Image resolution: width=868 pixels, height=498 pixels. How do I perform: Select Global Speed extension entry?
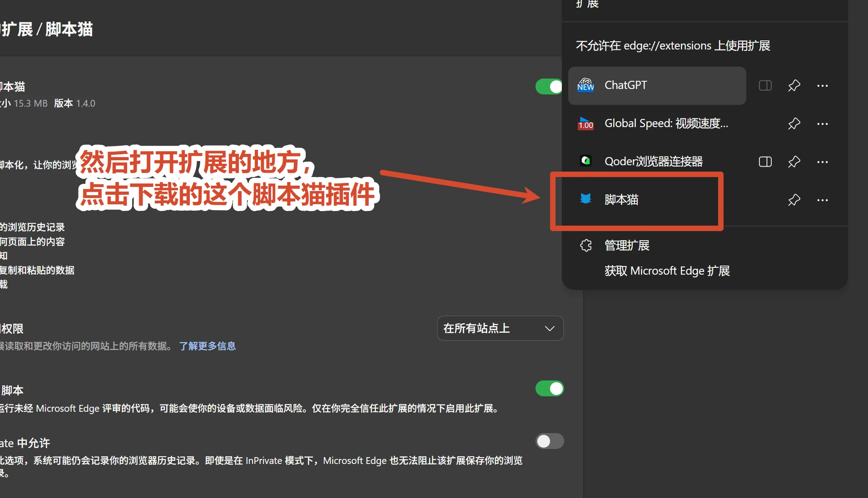657,123
